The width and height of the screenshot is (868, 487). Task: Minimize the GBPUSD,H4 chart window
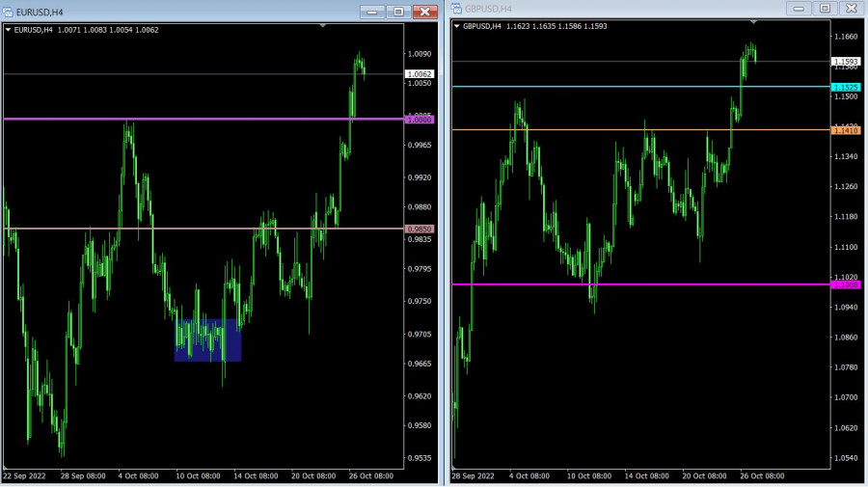800,9
